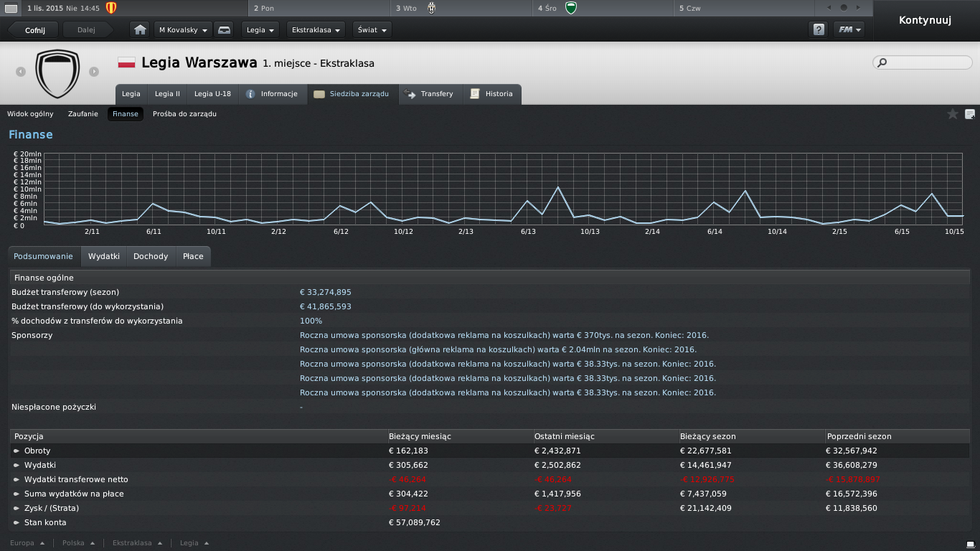Open the M Kovalsky manager dropdown
The height and width of the screenshot is (551, 980).
(x=183, y=30)
